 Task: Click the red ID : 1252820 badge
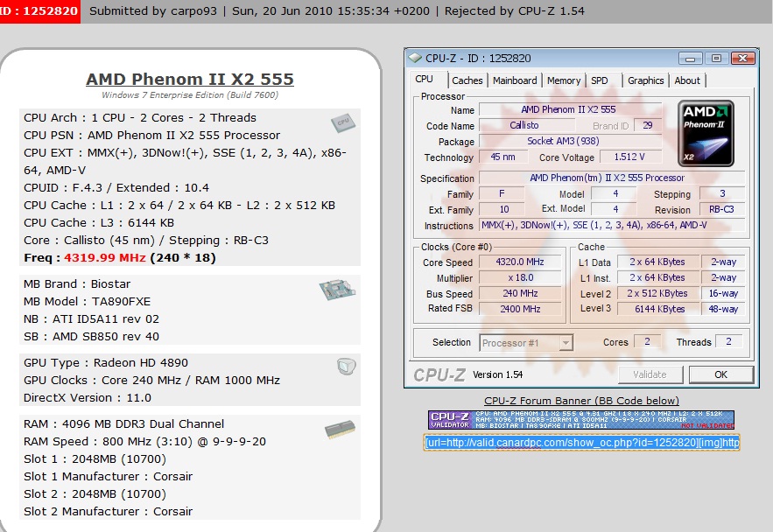tap(40, 10)
